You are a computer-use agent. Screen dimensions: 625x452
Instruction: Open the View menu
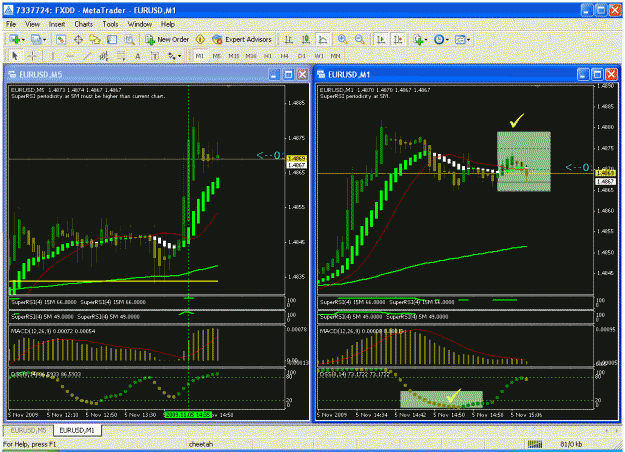32,24
